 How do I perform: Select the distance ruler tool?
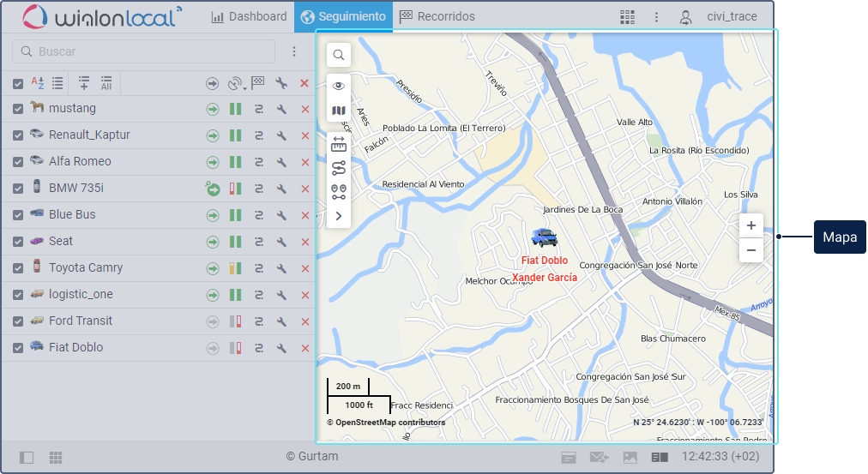339,143
